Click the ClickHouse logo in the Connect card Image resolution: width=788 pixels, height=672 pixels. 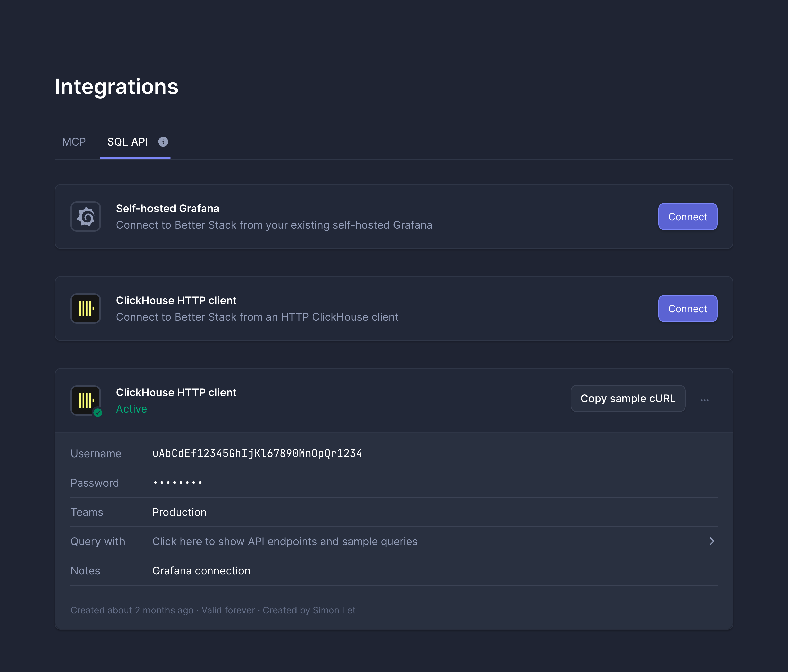pos(86,308)
